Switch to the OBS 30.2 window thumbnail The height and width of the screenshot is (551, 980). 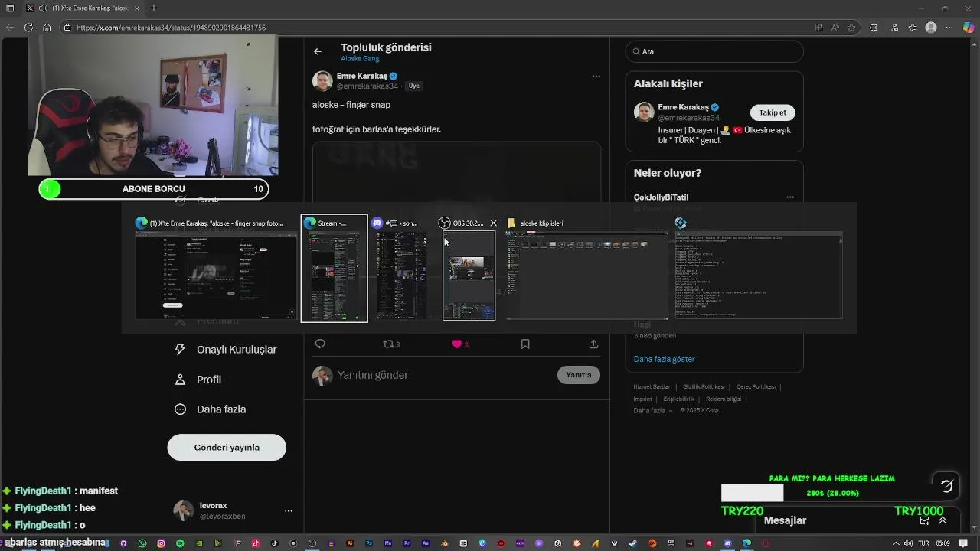469,275
